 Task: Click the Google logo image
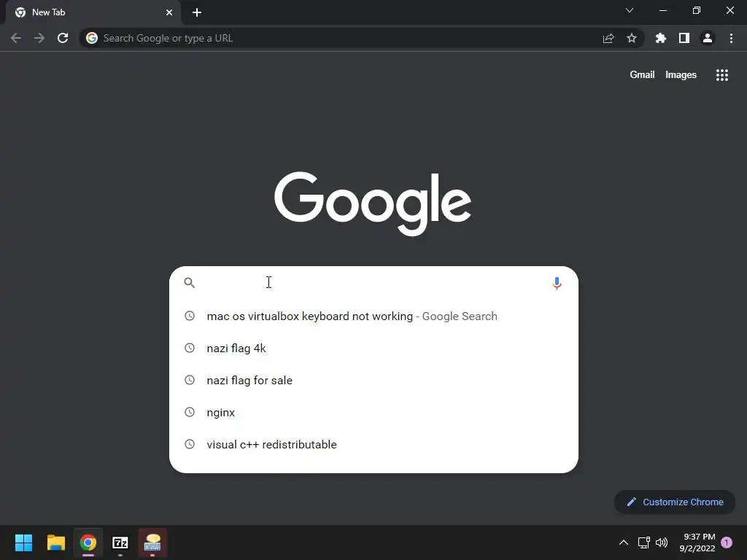pos(373,204)
